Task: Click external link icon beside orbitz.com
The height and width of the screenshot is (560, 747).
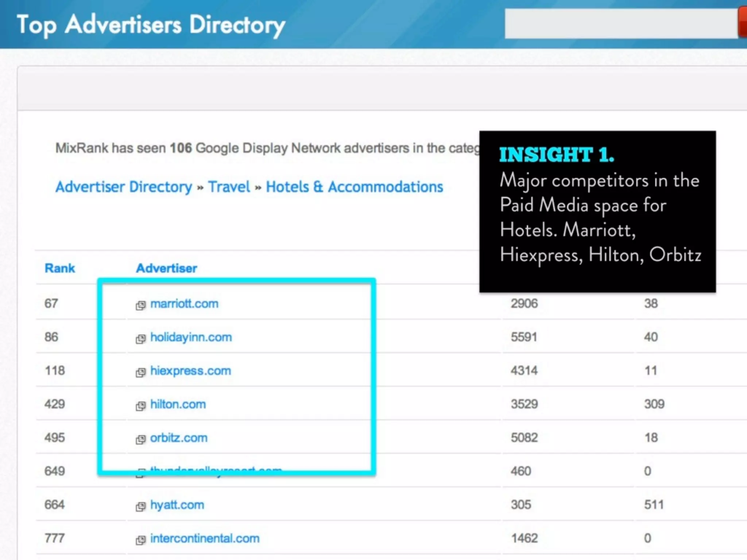Action: tap(140, 439)
